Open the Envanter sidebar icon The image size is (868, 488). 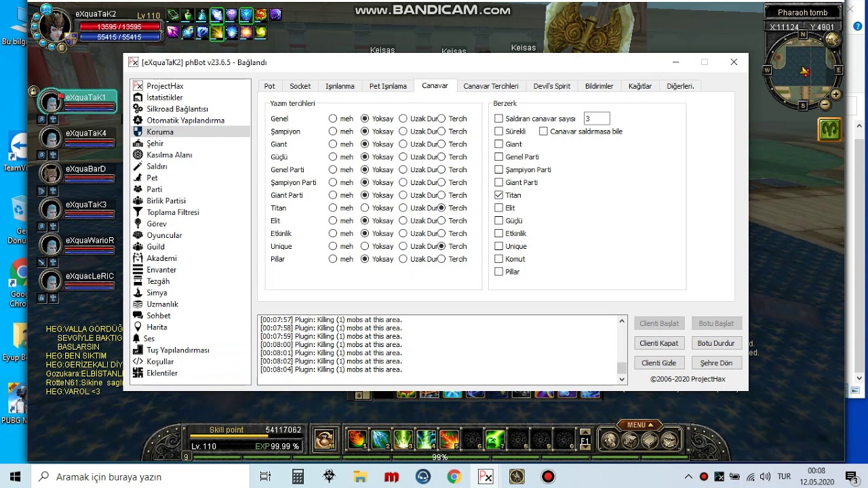coord(138,270)
